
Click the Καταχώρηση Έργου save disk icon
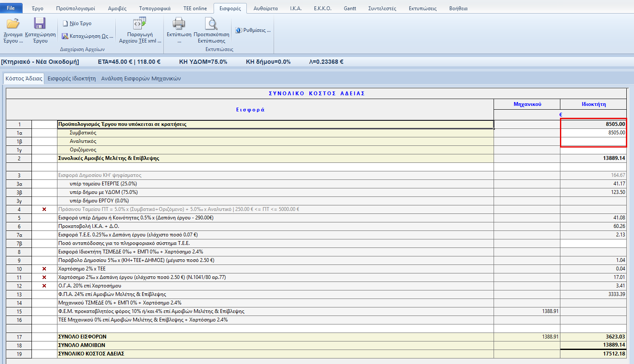click(x=40, y=24)
